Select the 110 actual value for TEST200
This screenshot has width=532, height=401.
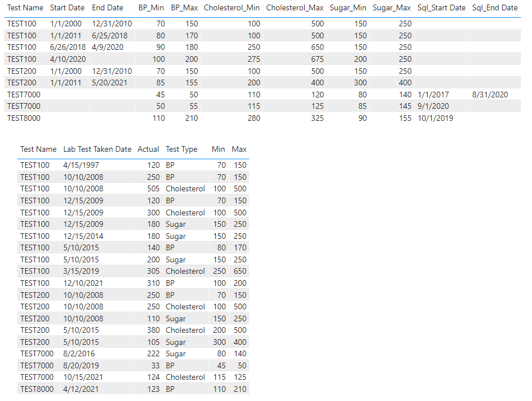(x=153, y=319)
